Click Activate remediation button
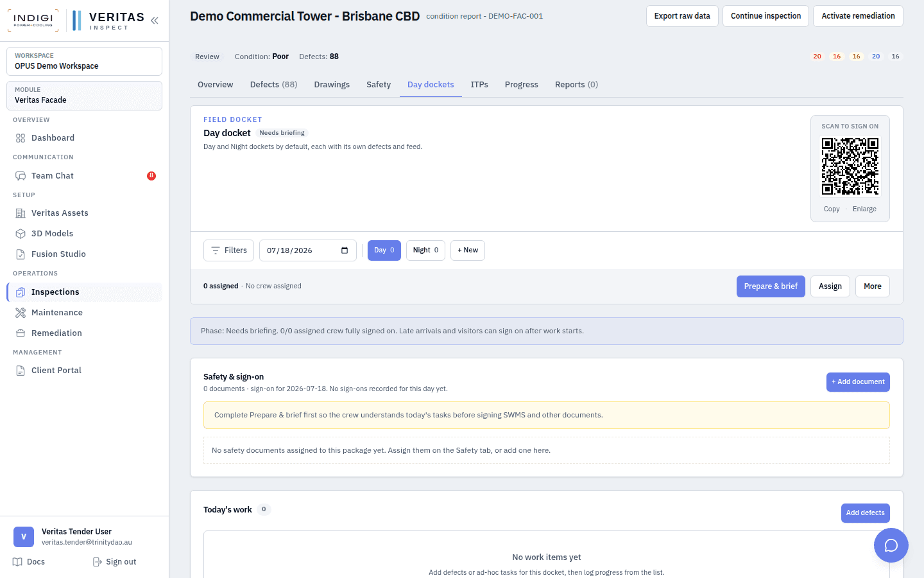924x578 pixels. click(x=858, y=16)
